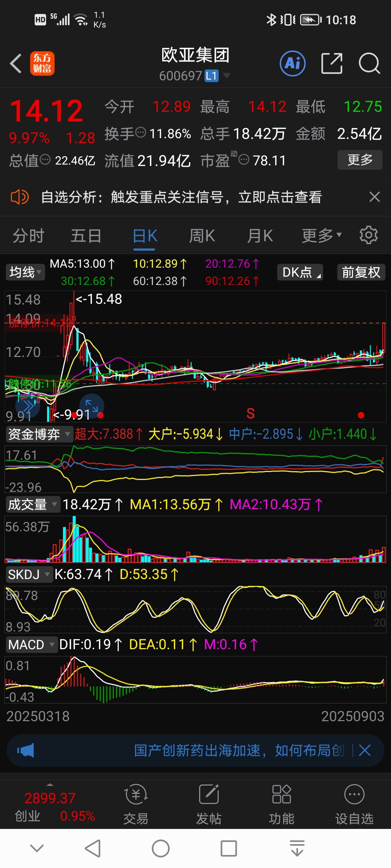Expand stock code 600697 dropdown arrow
The width and height of the screenshot is (391, 868).
click(x=227, y=76)
